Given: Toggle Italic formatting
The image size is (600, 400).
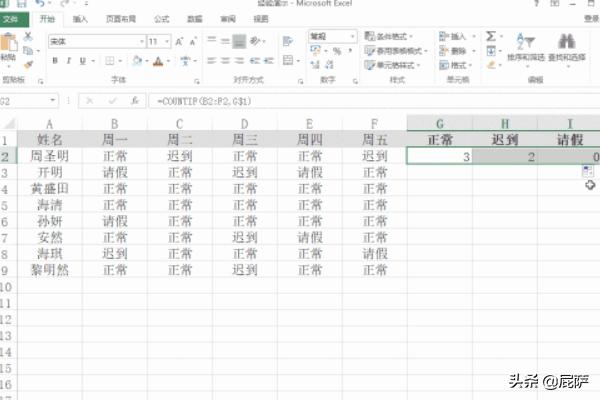Looking at the screenshot, I should pyautogui.click(x=68, y=60).
